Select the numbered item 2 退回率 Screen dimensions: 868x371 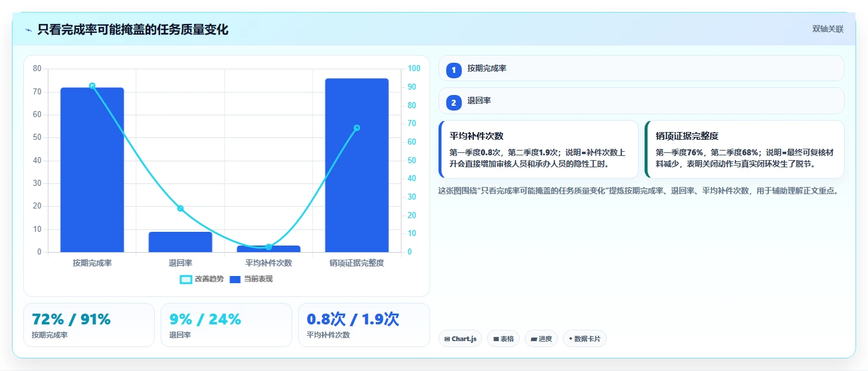tap(641, 101)
